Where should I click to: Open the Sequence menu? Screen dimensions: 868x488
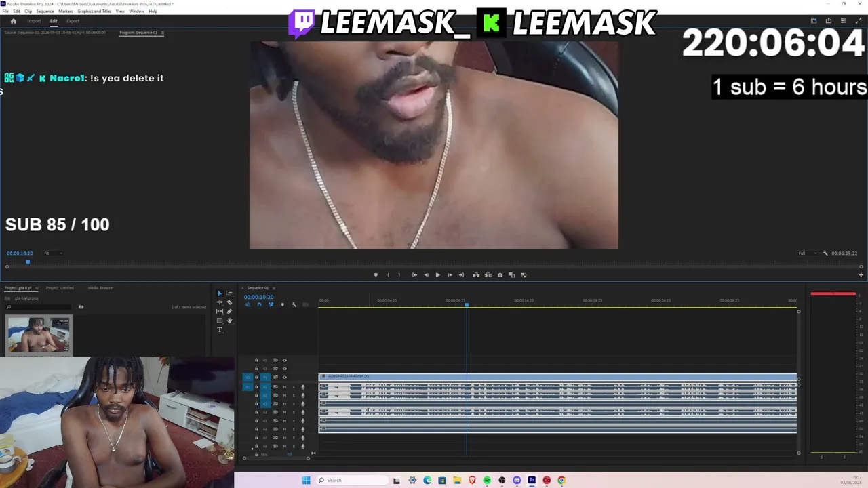pos(45,12)
